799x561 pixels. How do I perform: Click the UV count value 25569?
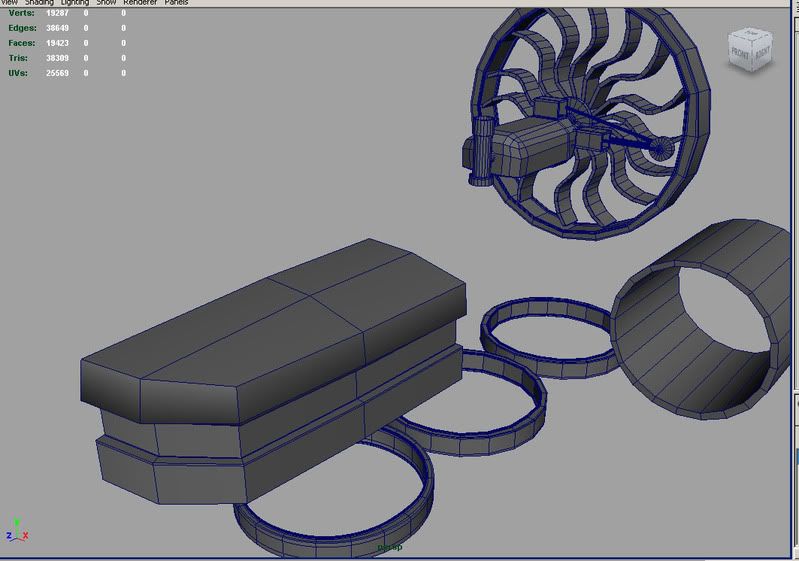(x=57, y=73)
